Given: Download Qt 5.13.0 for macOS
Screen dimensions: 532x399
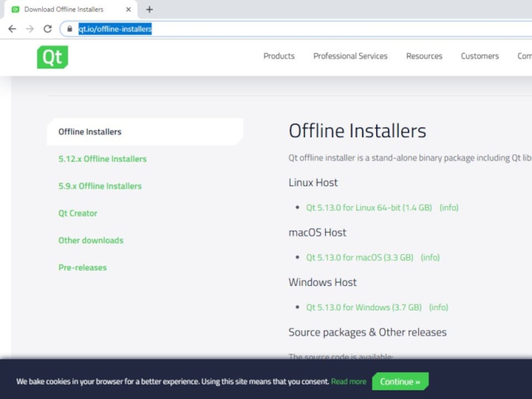Looking at the screenshot, I should (360, 257).
